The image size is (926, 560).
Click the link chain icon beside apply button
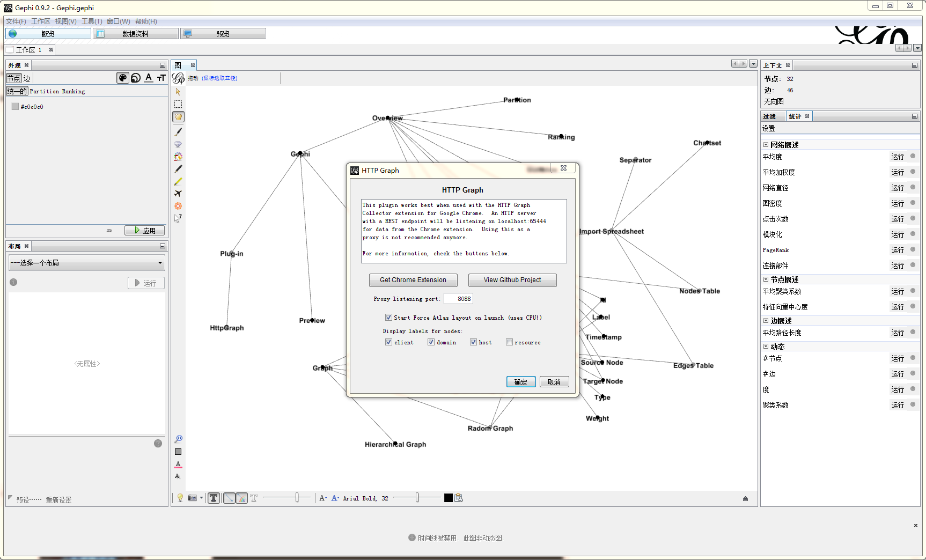click(109, 231)
